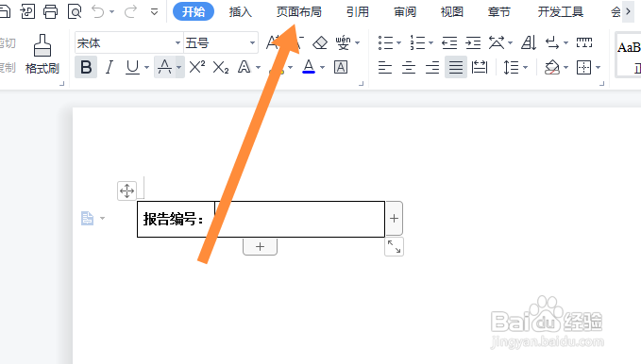
Task: Apply distributed alignment
Action: coord(480,67)
